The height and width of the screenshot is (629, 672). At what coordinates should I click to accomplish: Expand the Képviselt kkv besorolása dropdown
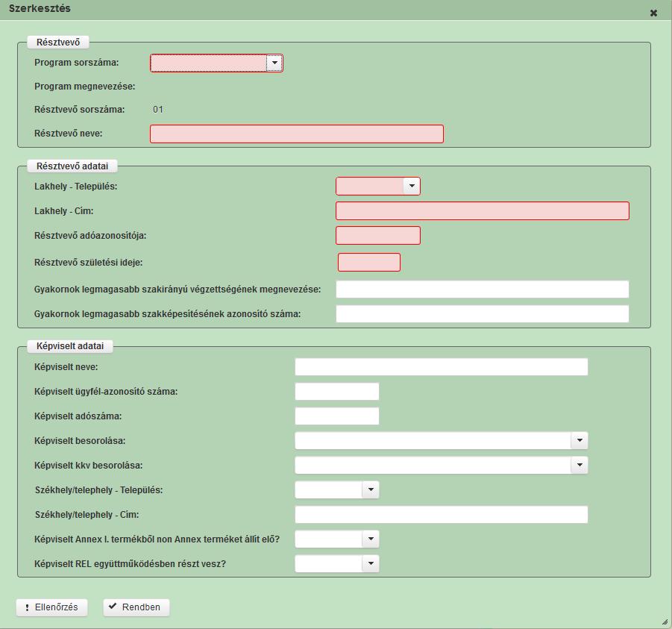point(579,465)
